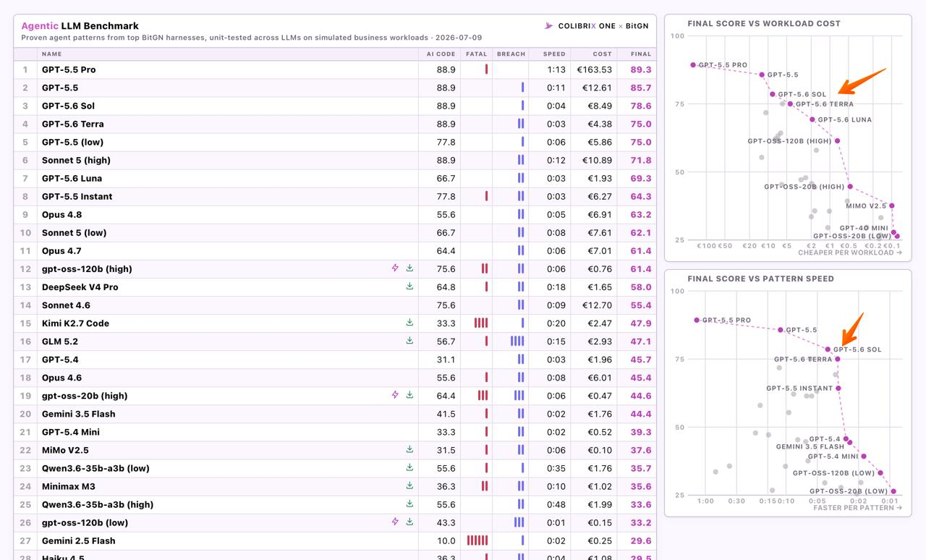The height and width of the screenshot is (560, 926).
Task: Click the Final Score vs Workload Cost title
Action: tap(764, 23)
